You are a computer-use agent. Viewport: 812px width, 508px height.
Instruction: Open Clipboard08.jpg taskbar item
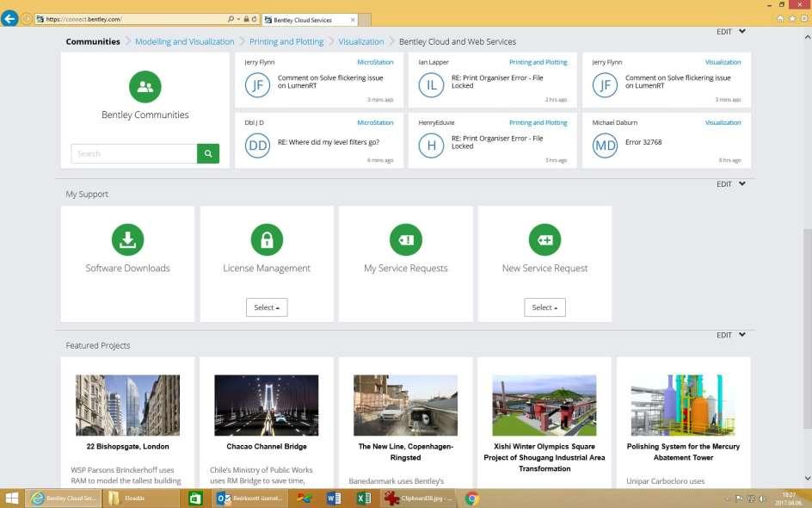(420, 499)
